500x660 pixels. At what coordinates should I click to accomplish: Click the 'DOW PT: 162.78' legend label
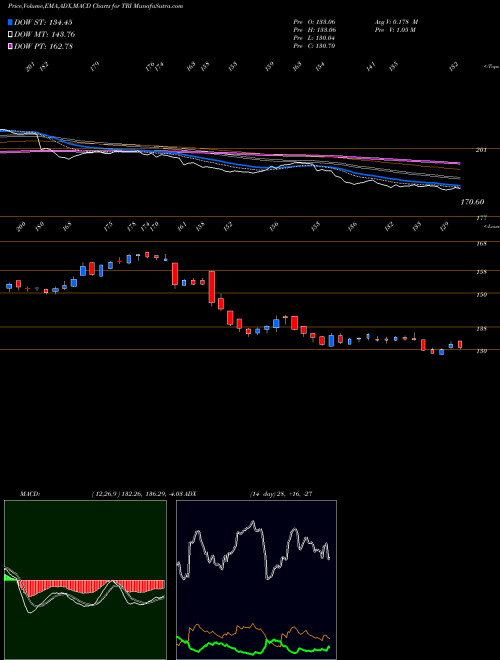point(44,46)
